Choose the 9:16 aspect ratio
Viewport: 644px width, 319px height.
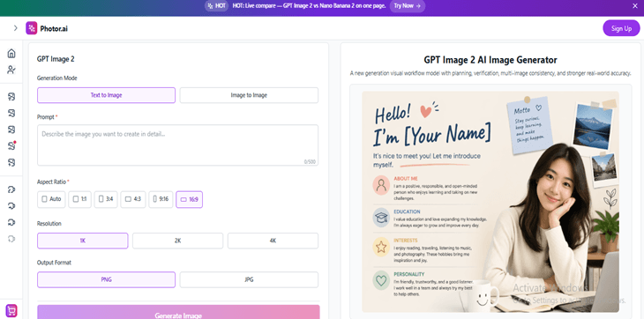(161, 199)
